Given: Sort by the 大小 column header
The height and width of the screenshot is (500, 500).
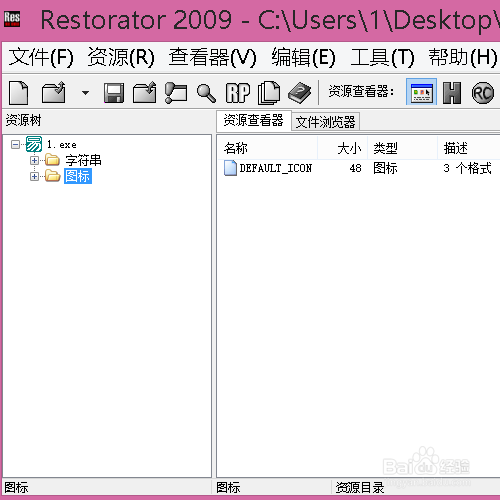Looking at the screenshot, I should point(343,148).
